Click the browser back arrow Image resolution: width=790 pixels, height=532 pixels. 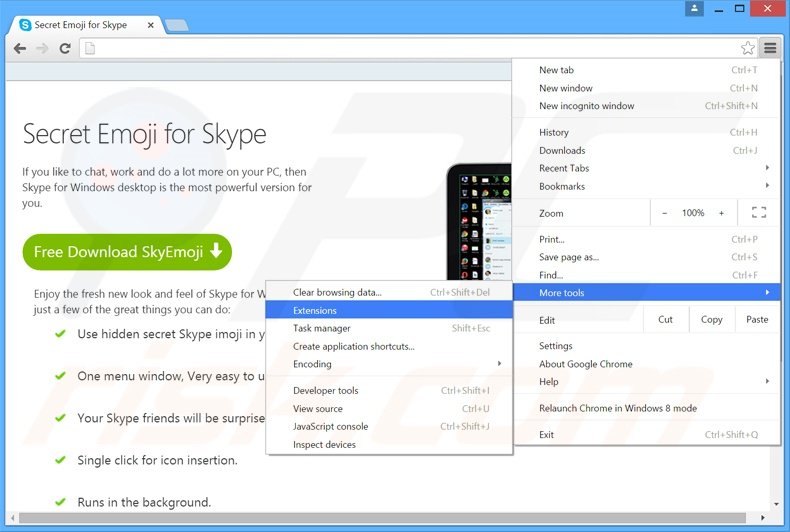(20, 48)
